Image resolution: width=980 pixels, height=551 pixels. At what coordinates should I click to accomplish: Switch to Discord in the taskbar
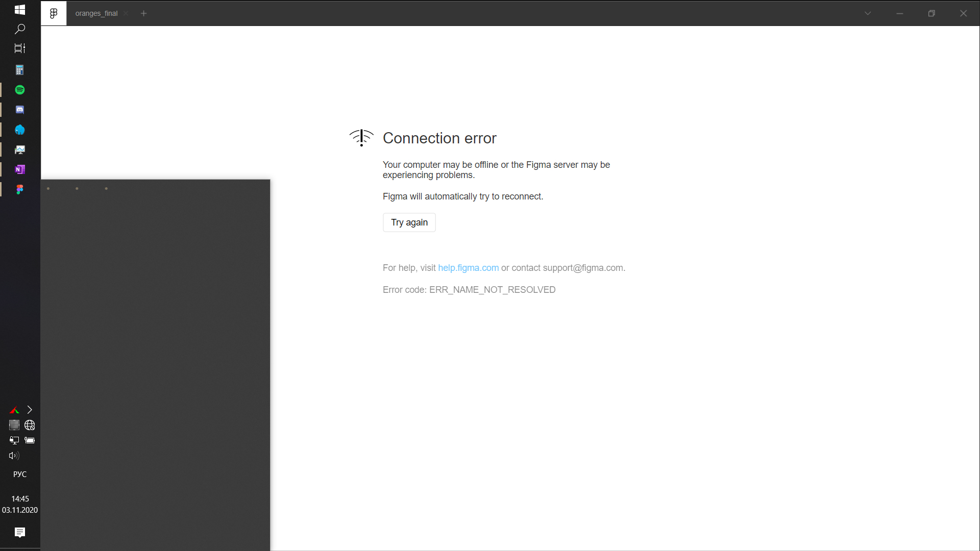[20, 110]
